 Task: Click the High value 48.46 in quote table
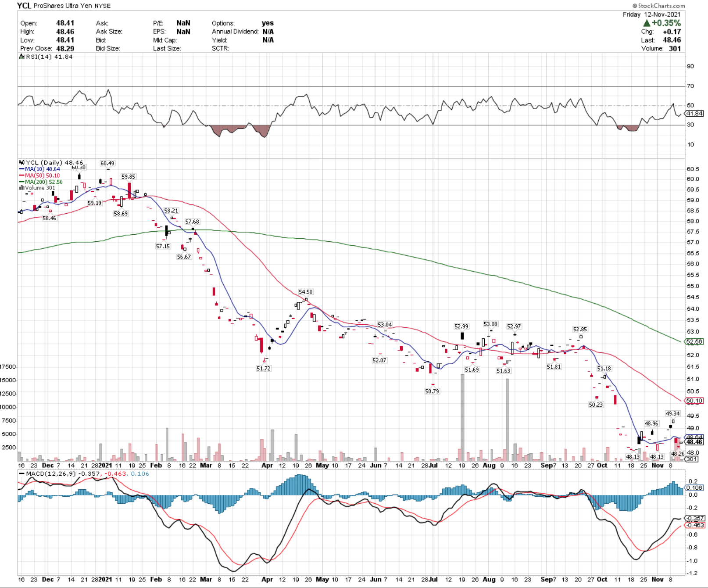click(65, 32)
